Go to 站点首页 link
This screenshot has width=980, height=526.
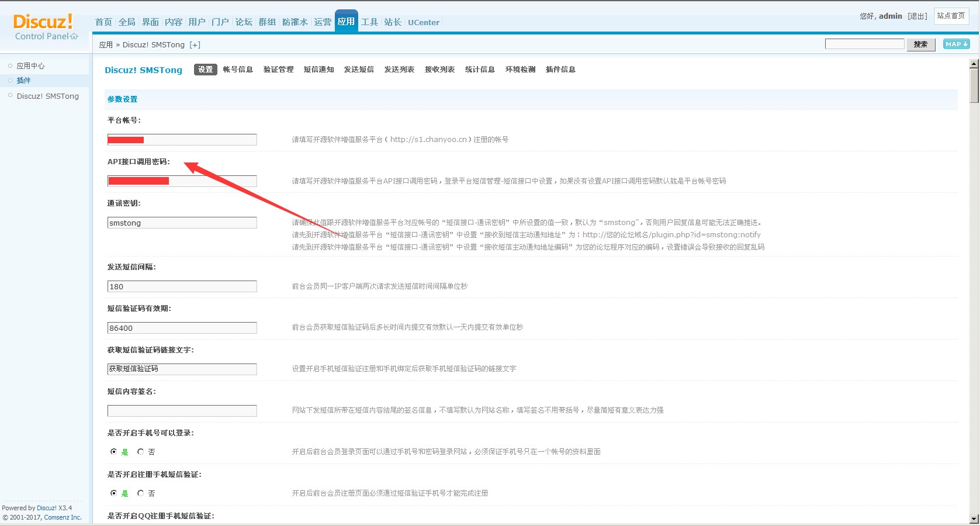(951, 16)
